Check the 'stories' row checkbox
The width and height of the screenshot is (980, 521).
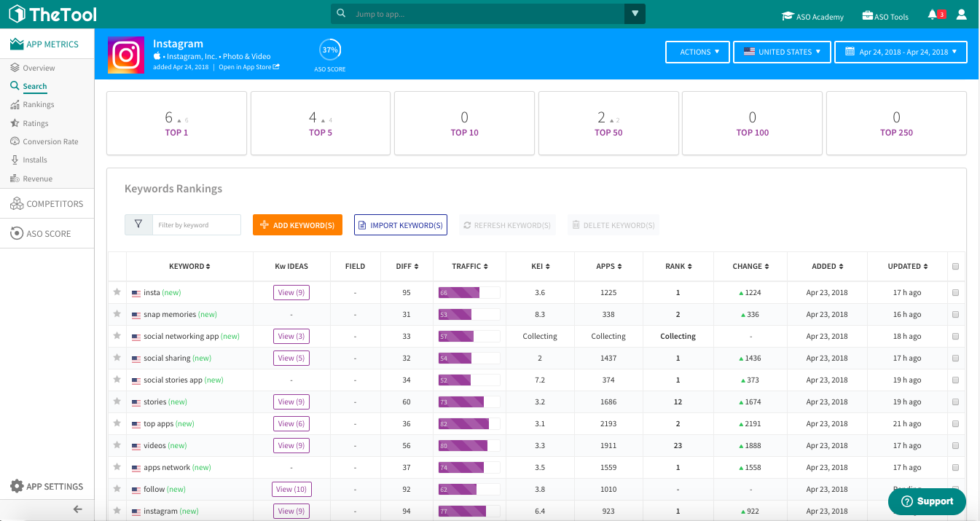click(x=955, y=402)
